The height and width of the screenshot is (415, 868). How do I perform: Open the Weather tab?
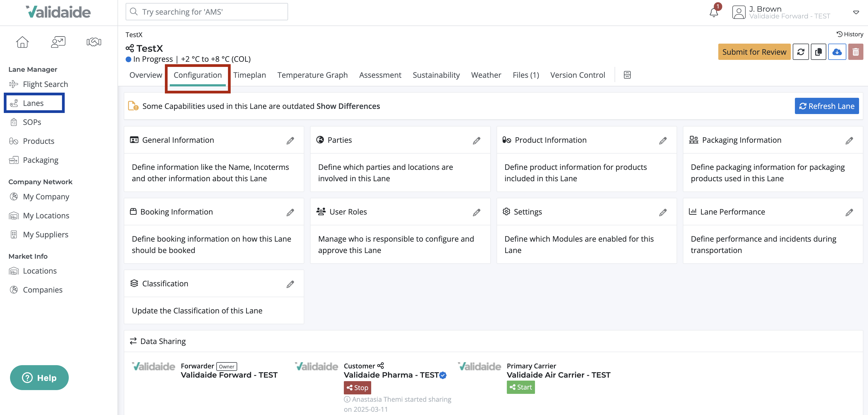point(486,75)
